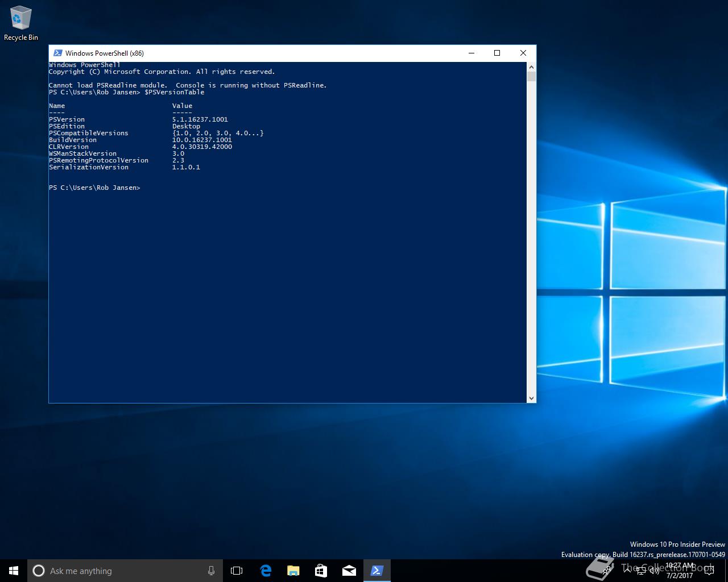Open the Store from the taskbar
Screen dimensions: 728x582
(321, 571)
